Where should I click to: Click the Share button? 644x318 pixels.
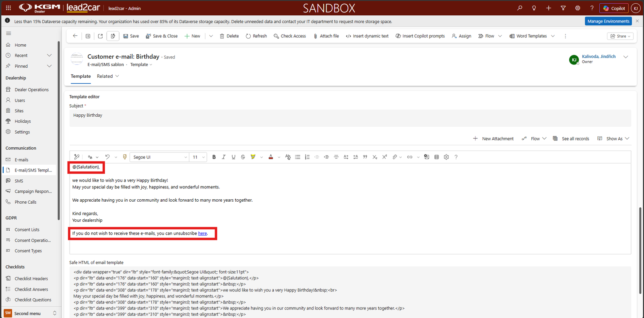coord(620,36)
